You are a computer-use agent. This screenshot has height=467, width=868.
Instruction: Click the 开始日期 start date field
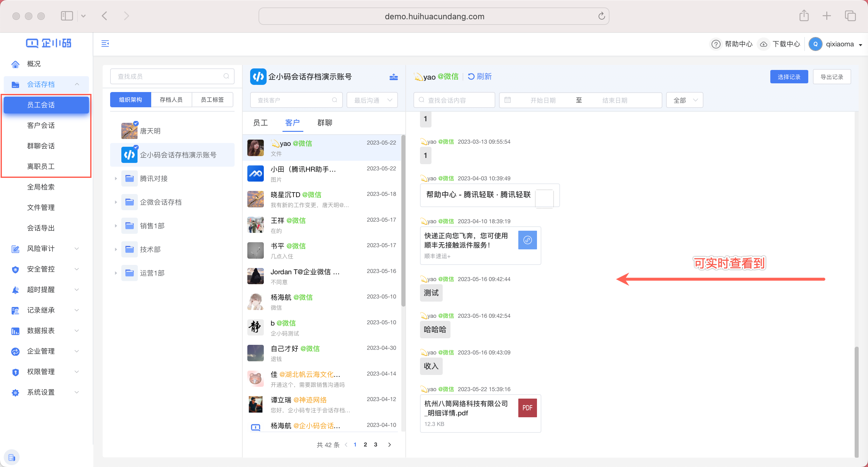tap(543, 100)
